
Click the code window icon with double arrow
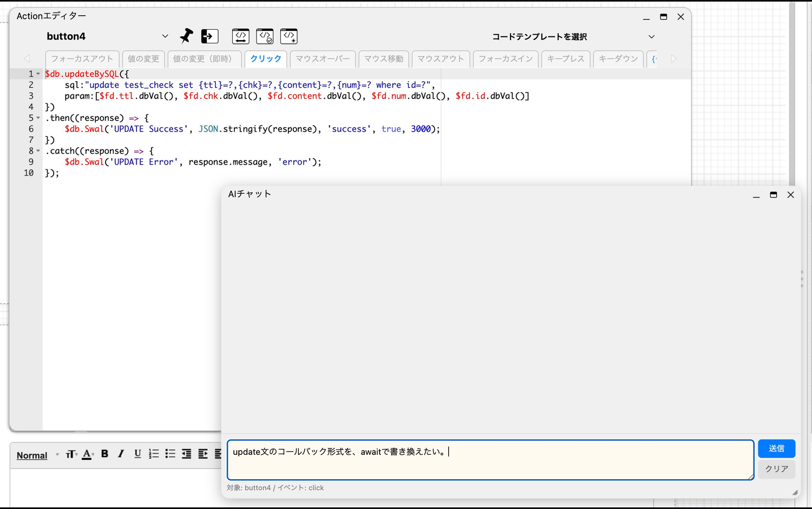[x=241, y=36]
